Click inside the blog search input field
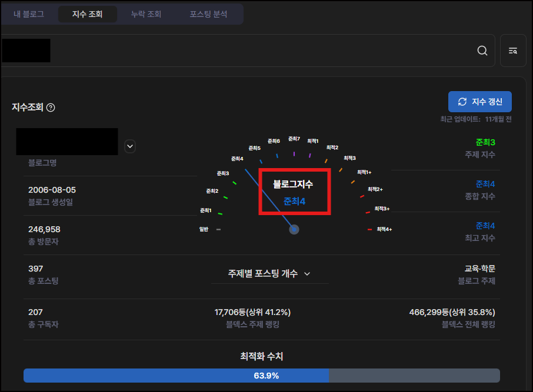The image size is (533, 392). pos(235,50)
